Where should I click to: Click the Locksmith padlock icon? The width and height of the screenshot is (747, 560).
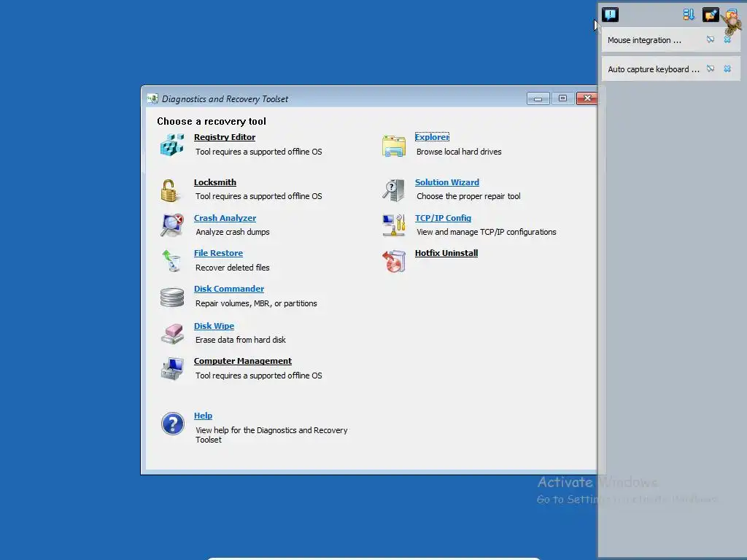169,190
